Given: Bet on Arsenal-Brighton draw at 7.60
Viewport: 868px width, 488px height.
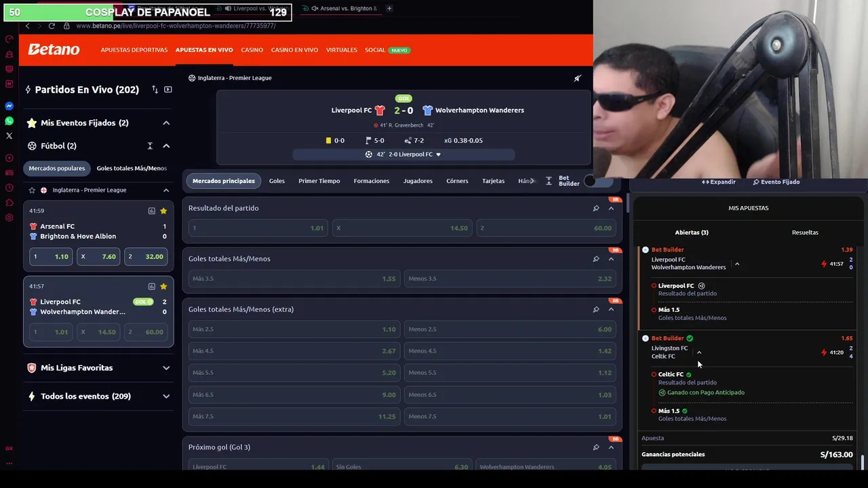Looking at the screenshot, I should pos(98,257).
